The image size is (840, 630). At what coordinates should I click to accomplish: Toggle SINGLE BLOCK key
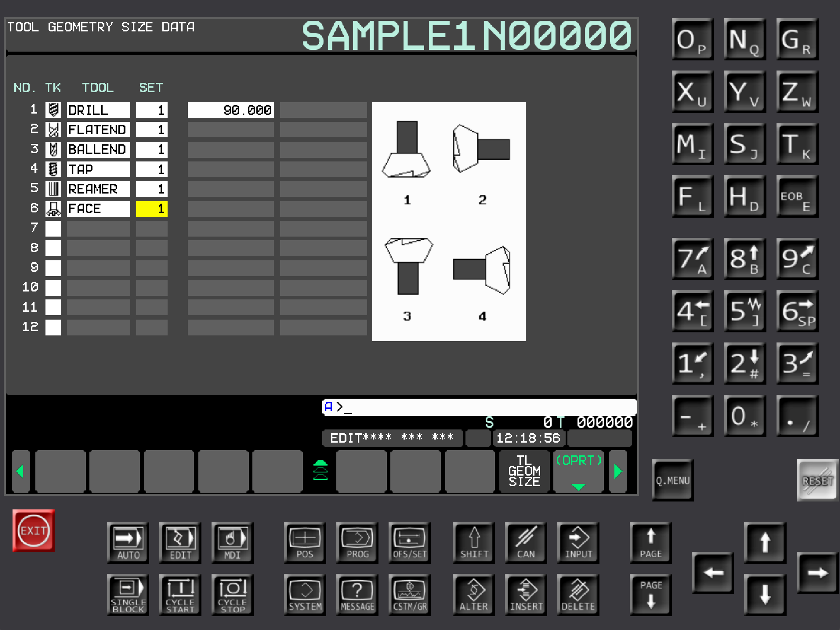pos(128,595)
